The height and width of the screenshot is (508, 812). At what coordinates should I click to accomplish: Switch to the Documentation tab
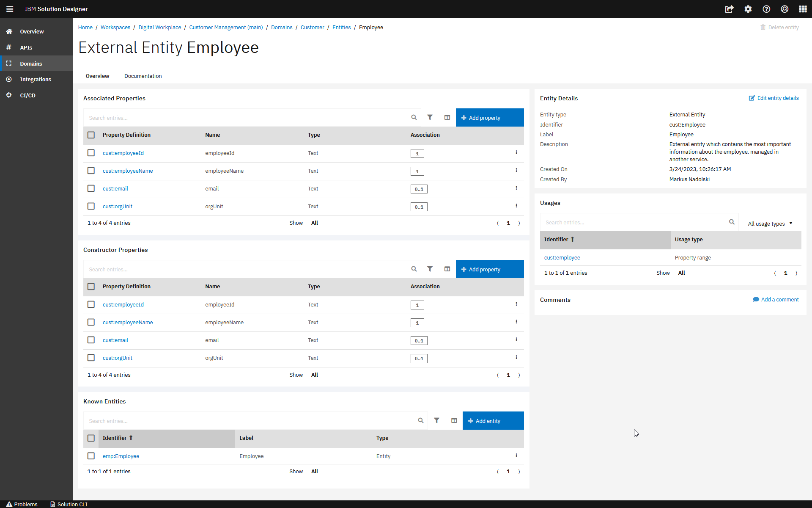[143, 76]
